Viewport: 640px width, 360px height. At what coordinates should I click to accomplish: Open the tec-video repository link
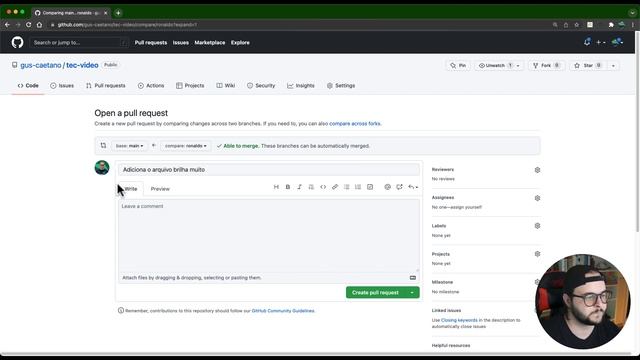[x=82, y=65]
